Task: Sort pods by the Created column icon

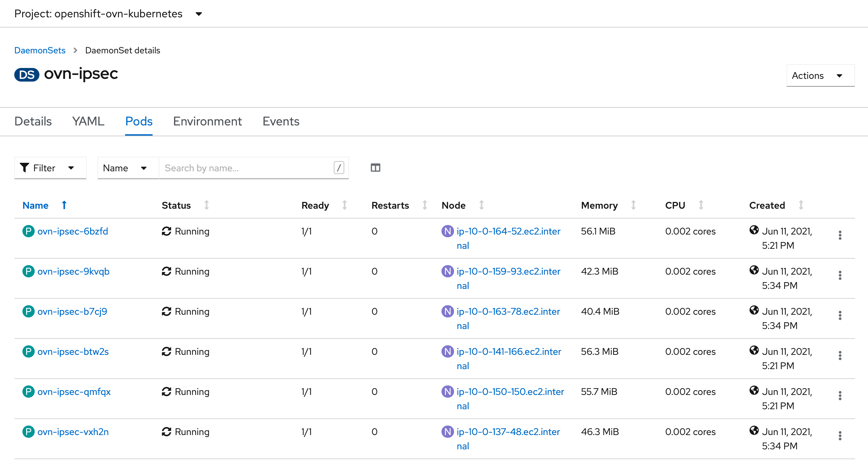Action: (x=801, y=205)
